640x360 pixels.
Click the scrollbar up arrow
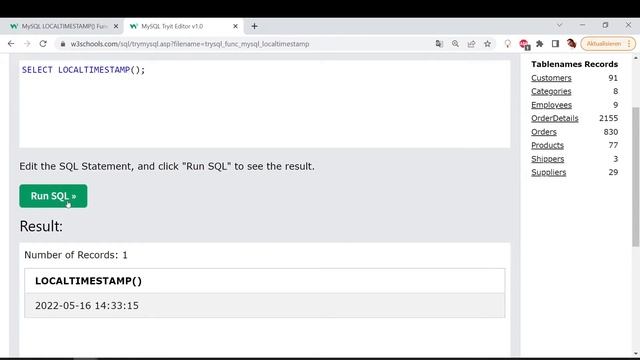[636, 58]
